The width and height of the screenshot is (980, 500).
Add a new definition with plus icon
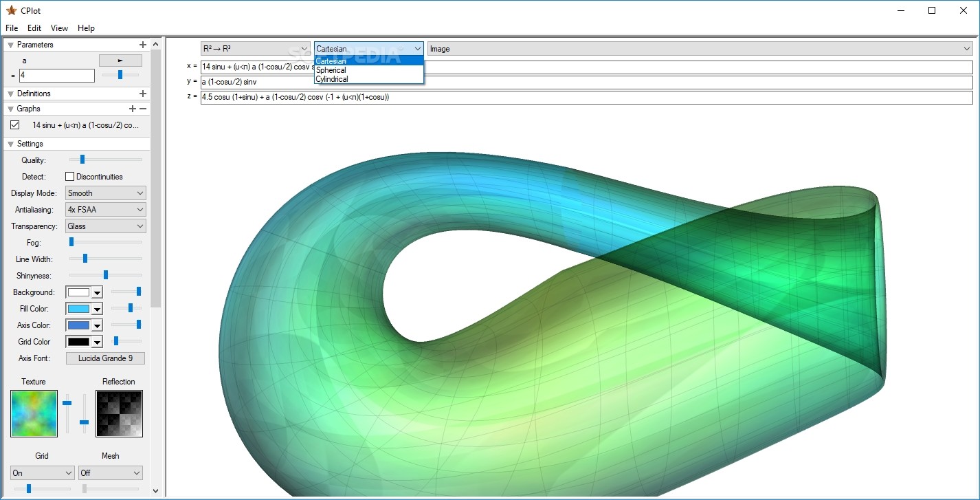click(143, 94)
